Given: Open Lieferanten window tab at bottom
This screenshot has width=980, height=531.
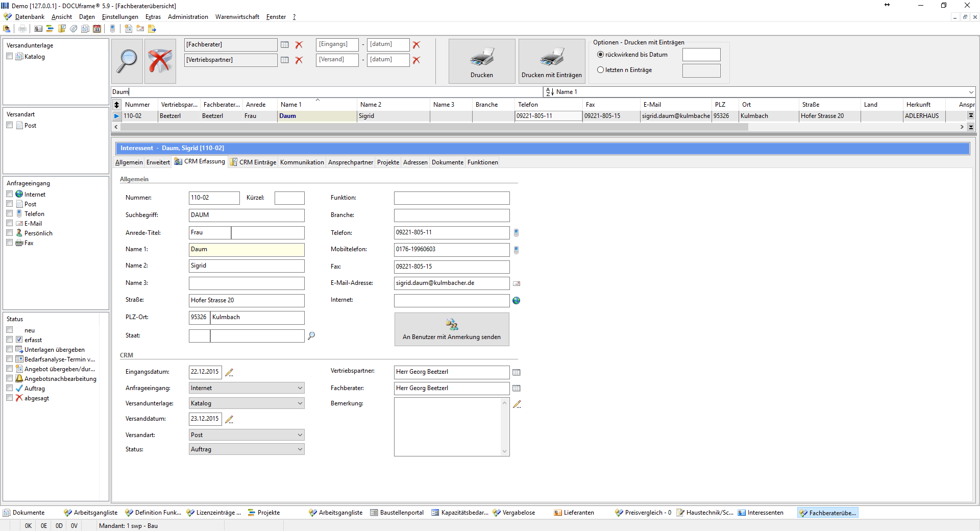Looking at the screenshot, I should tap(574, 513).
